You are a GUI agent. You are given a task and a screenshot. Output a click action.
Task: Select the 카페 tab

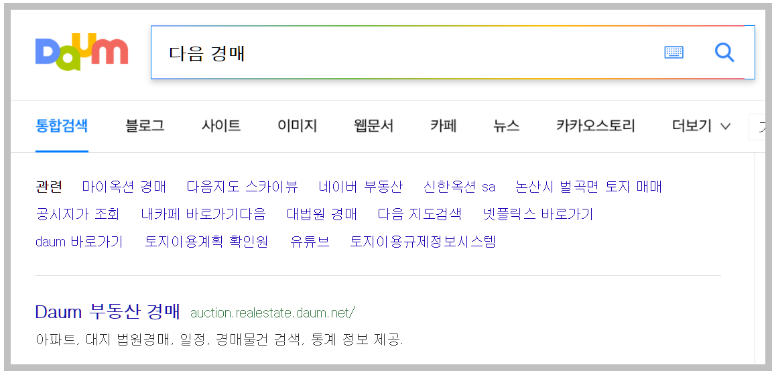(443, 126)
